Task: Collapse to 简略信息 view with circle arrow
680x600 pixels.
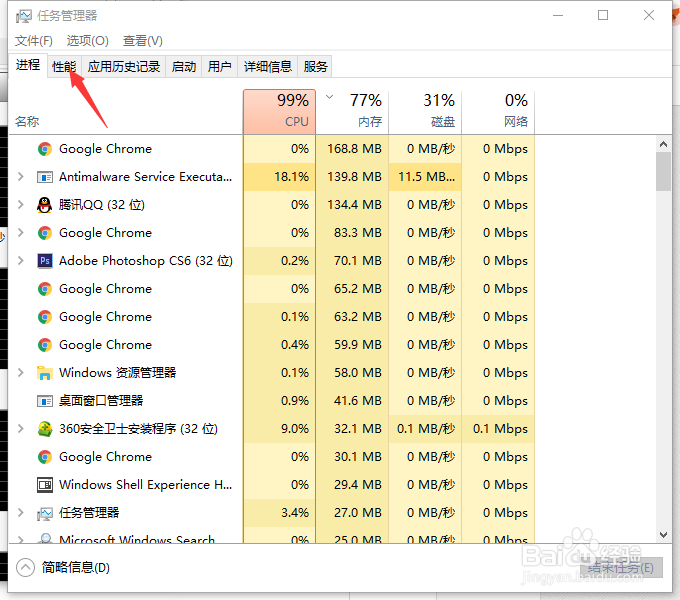Action: coord(25,567)
